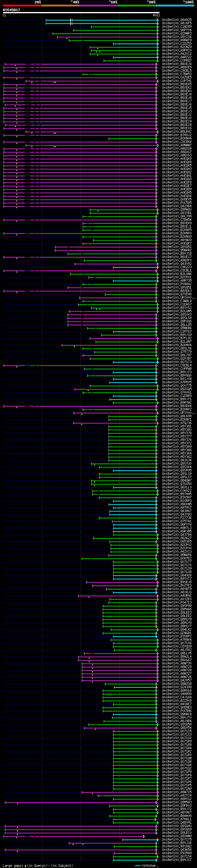Viewport: 197px width, 868px height.
Task: Select label UniRef100_Q8L699
Action: (x=177, y=416)
